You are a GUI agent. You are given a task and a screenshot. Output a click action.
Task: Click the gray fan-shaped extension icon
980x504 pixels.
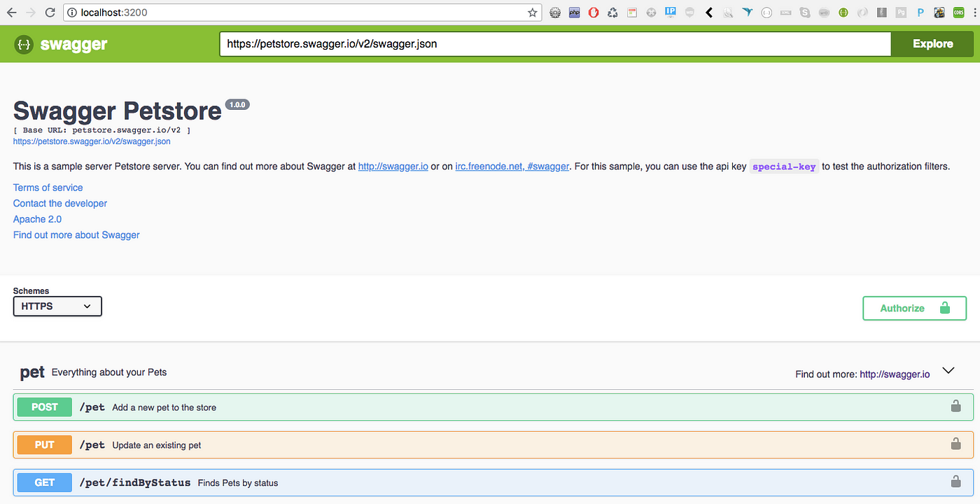click(x=651, y=13)
